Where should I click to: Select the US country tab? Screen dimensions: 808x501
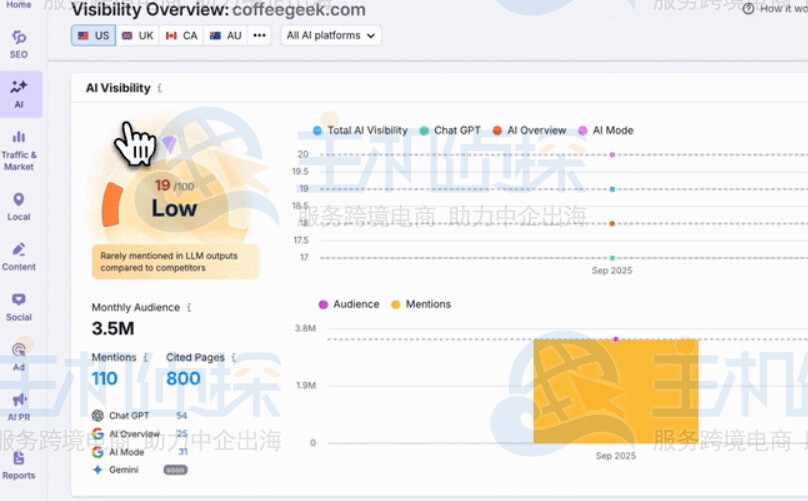click(93, 36)
